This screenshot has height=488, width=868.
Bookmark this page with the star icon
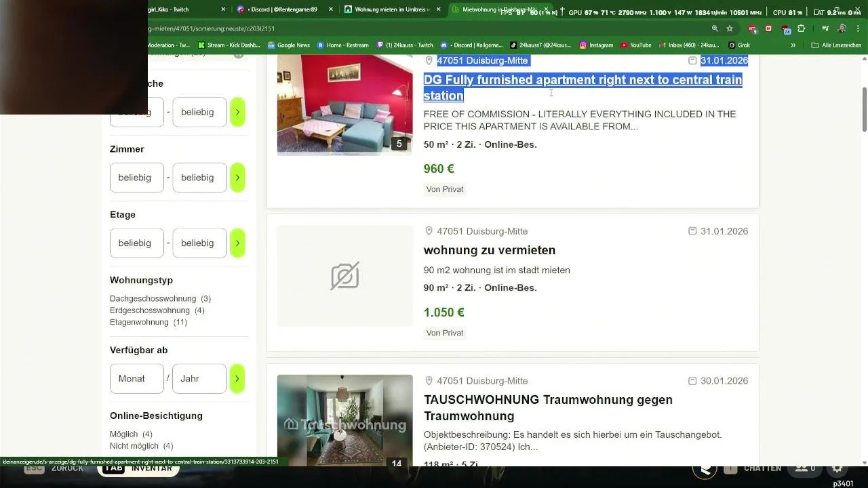click(x=730, y=28)
